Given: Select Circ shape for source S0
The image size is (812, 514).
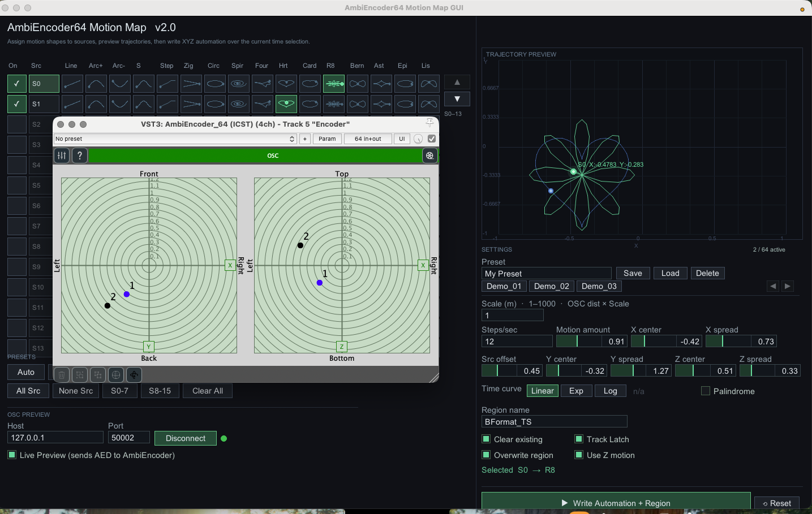Looking at the screenshot, I should (215, 84).
